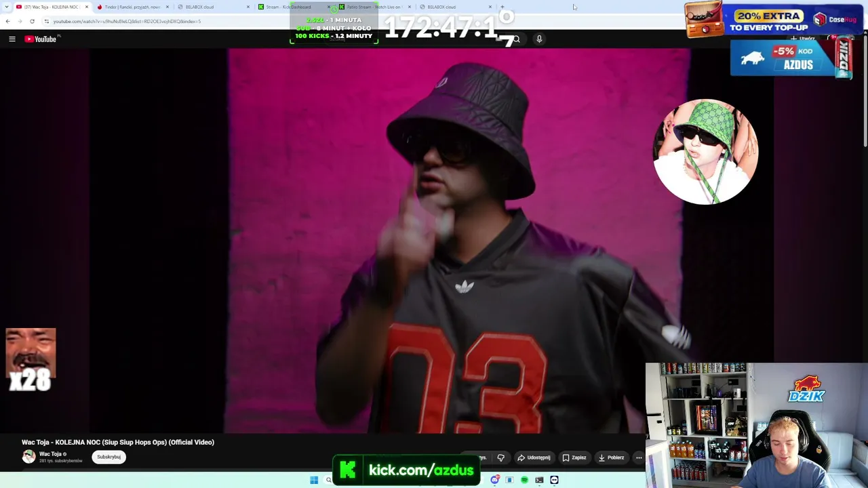Open the terminal from the taskbar
The image size is (868, 488).
click(x=539, y=480)
